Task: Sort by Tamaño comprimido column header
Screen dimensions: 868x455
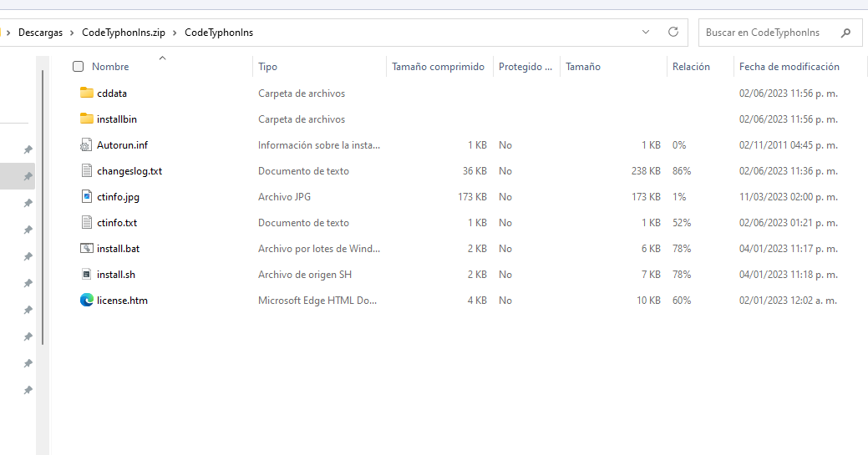Action: point(438,67)
